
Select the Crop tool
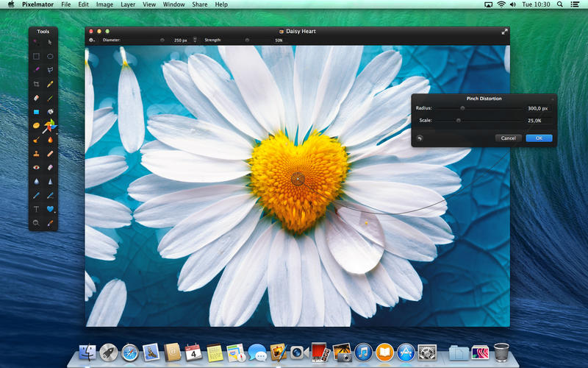coord(36,84)
